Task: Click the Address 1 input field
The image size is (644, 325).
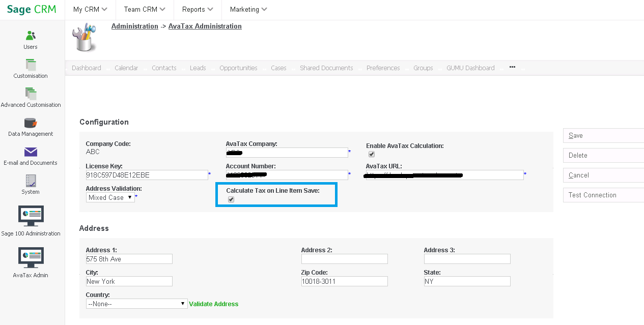Action: point(129,259)
